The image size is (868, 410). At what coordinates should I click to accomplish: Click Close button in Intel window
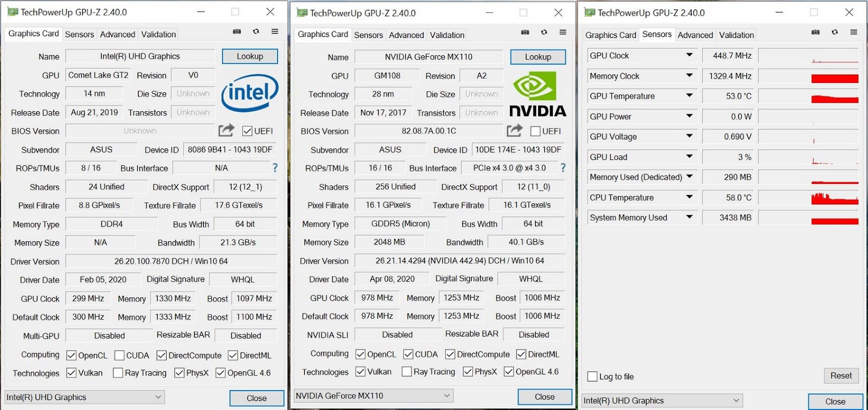257,398
